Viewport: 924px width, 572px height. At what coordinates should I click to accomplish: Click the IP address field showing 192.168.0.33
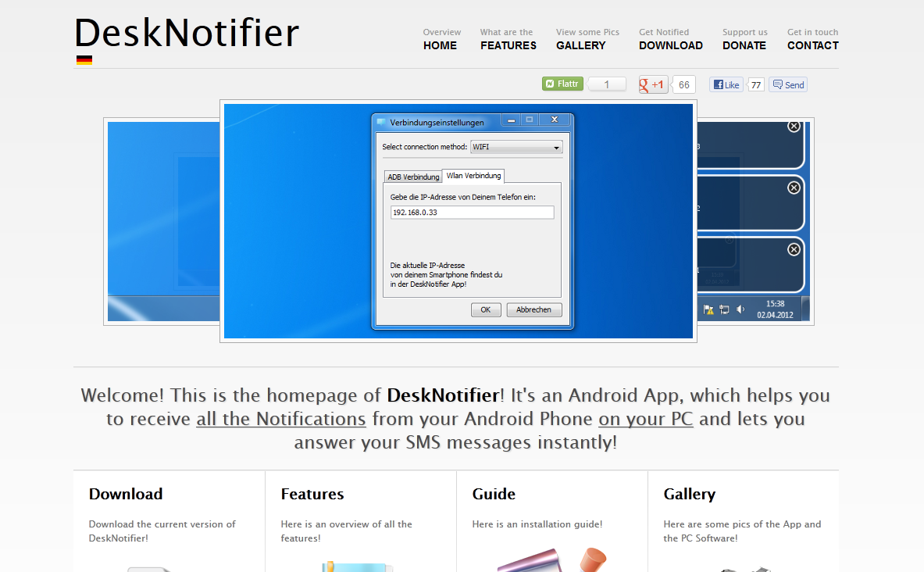[472, 213]
